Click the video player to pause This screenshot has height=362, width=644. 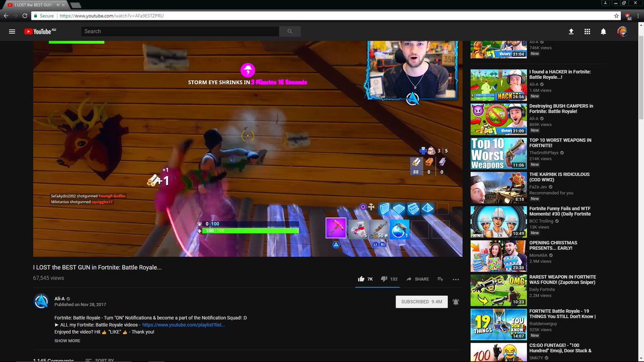pyautogui.click(x=247, y=149)
